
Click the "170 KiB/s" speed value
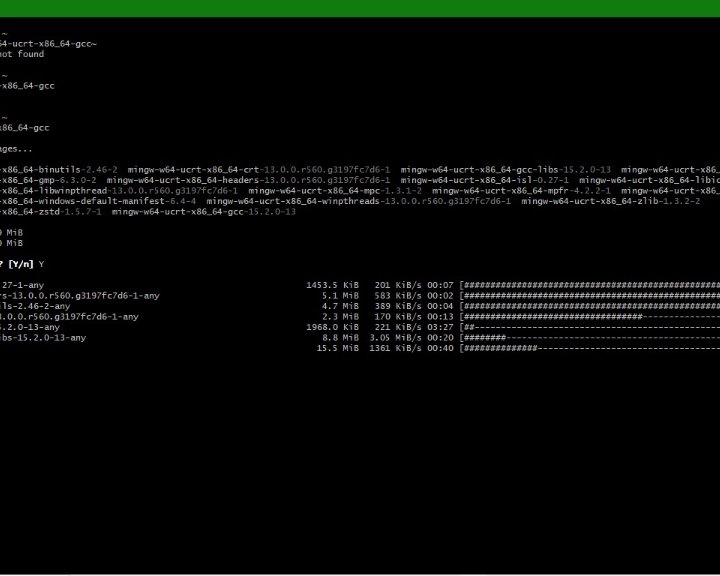(398, 317)
